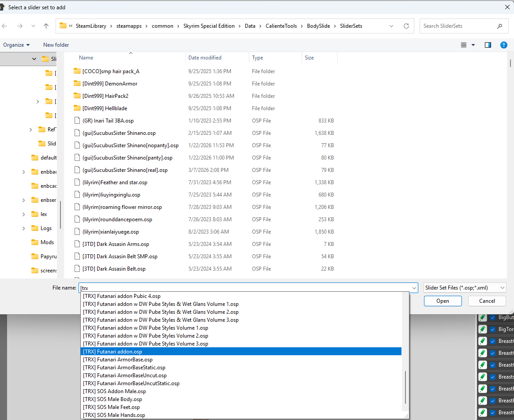Open the Organize dropdown menu
The image size is (514, 420).
tap(16, 45)
